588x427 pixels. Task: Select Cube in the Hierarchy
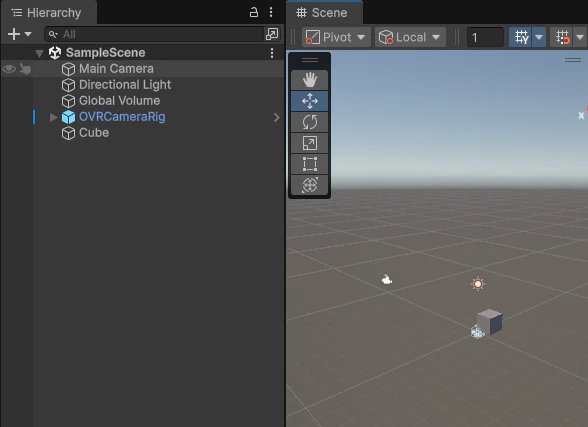[x=94, y=133]
